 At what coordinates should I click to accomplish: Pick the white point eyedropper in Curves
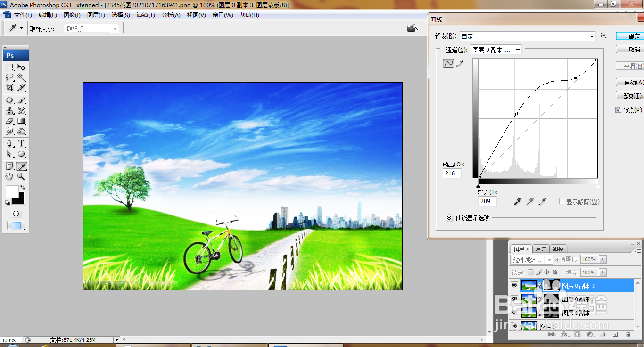[542, 201]
